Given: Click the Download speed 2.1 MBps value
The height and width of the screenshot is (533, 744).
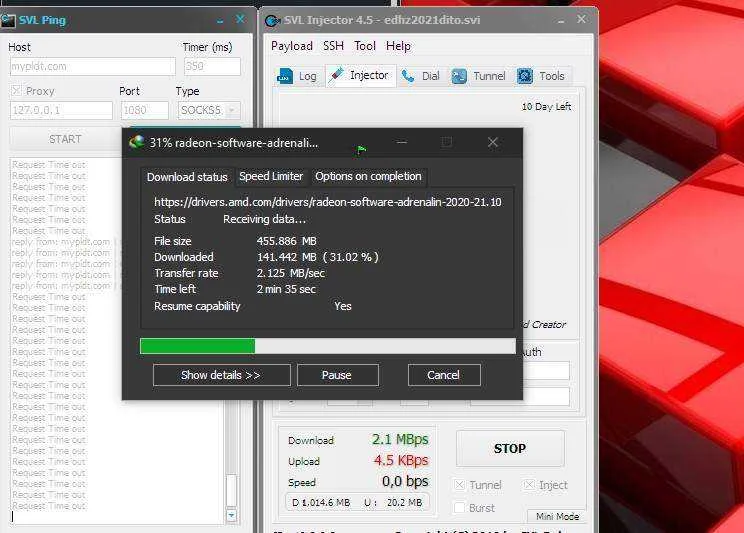Looking at the screenshot, I should [400, 439].
